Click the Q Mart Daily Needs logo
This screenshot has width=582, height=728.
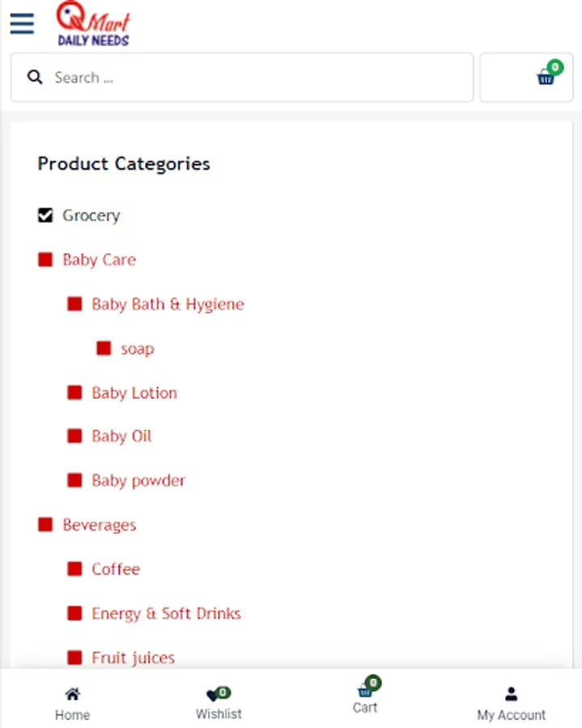[x=93, y=24]
